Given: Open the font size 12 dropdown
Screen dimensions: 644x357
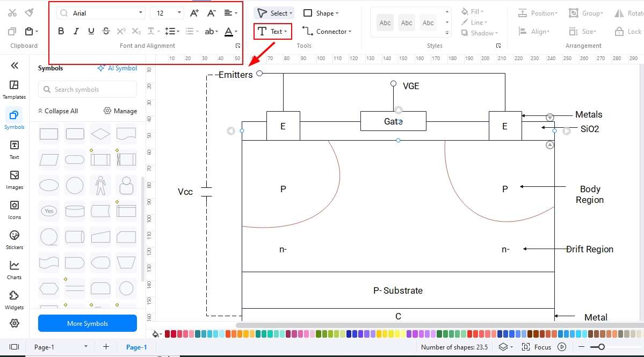Looking at the screenshot, I should pyautogui.click(x=167, y=12).
